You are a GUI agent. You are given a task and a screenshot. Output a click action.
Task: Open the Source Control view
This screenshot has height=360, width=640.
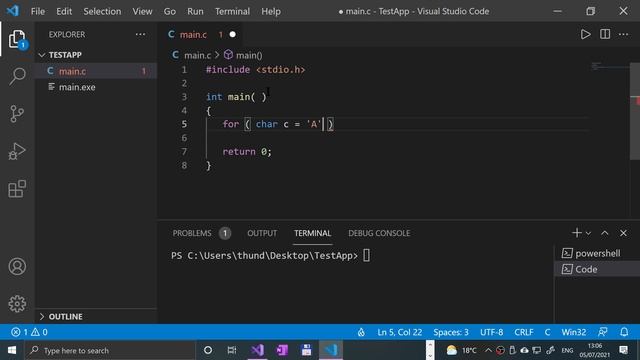click(x=17, y=113)
